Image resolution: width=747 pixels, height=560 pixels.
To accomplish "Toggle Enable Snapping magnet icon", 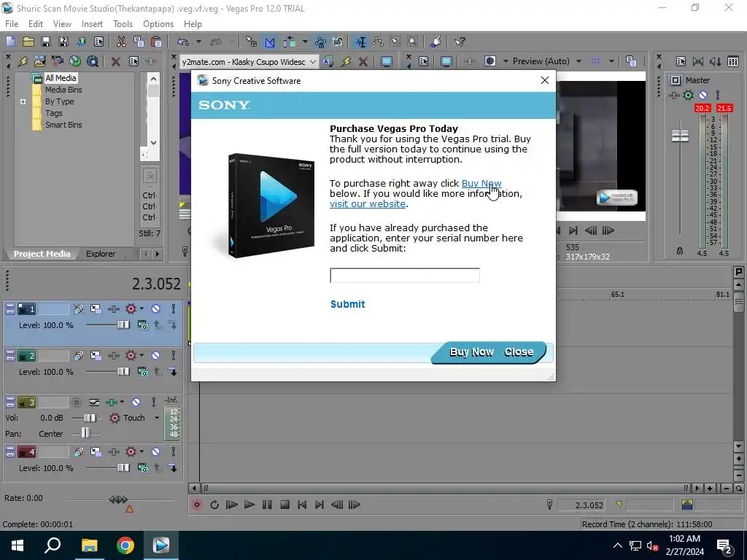I will point(252,42).
